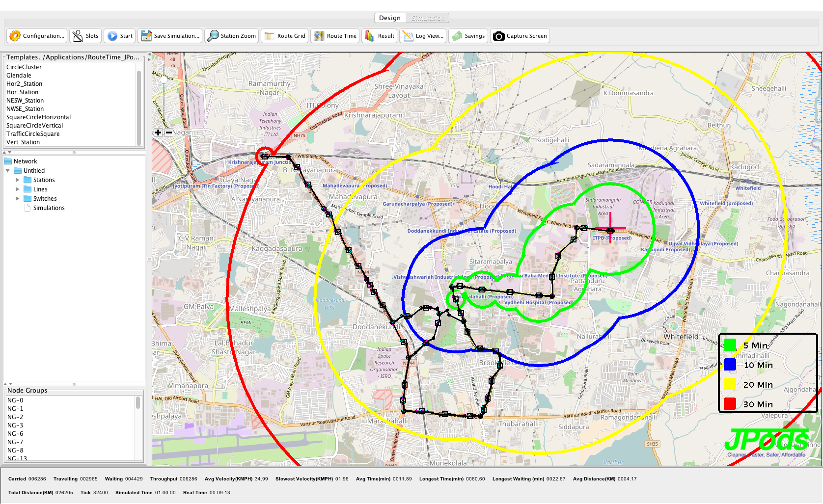
Task: Open the Route Grid tool
Action: (x=269, y=36)
